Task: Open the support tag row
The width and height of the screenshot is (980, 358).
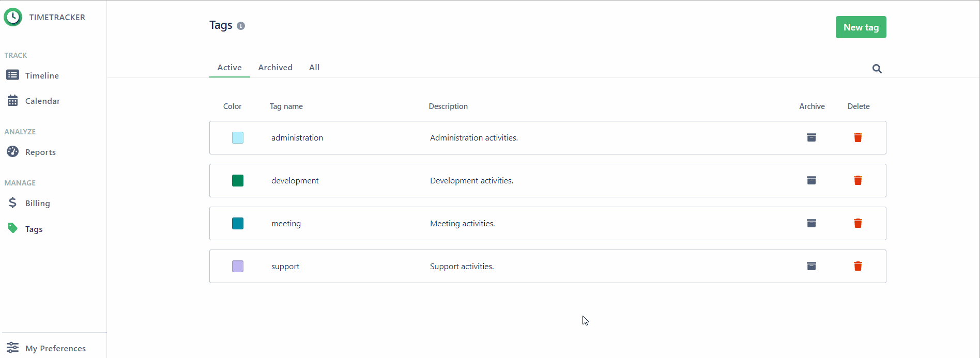Action: [x=285, y=266]
